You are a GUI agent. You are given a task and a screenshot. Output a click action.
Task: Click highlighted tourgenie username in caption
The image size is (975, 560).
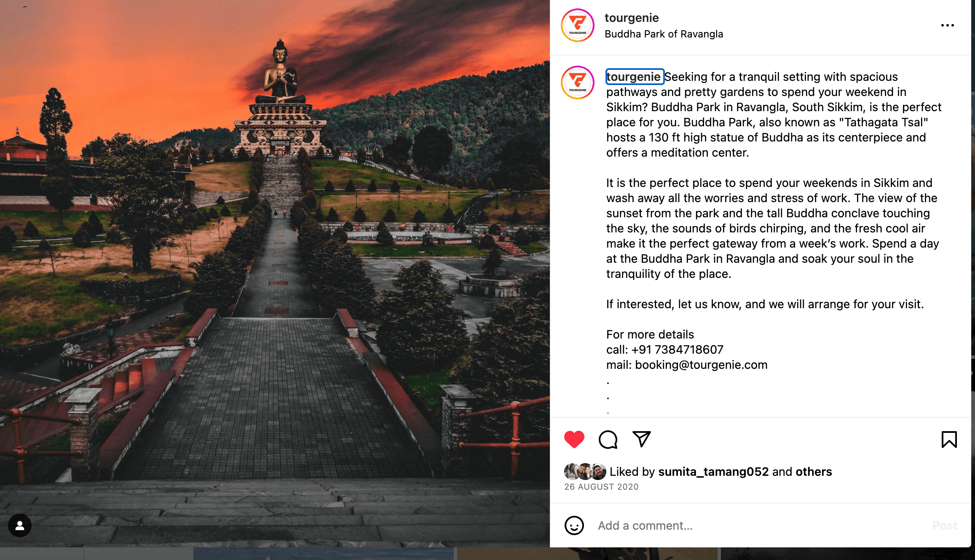coord(635,77)
